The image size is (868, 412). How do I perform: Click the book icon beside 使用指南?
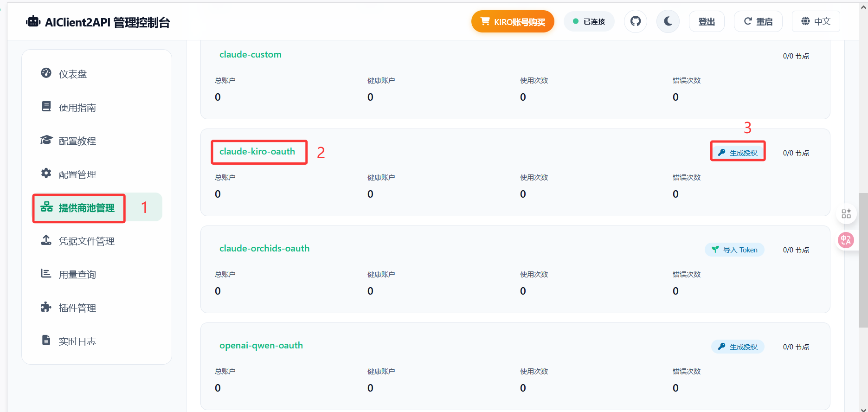(46, 106)
